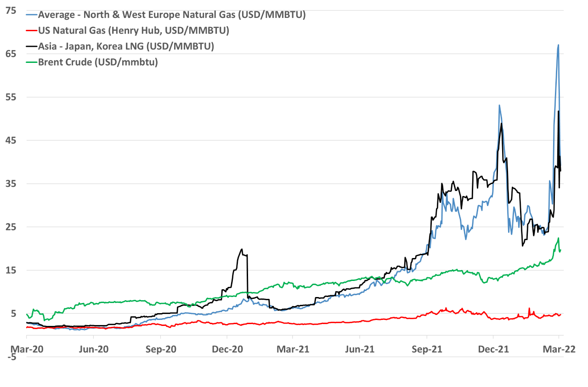Click the Jun-21 x-axis label
Image resolution: width=588 pixels, height=387 pixels.
360,349
